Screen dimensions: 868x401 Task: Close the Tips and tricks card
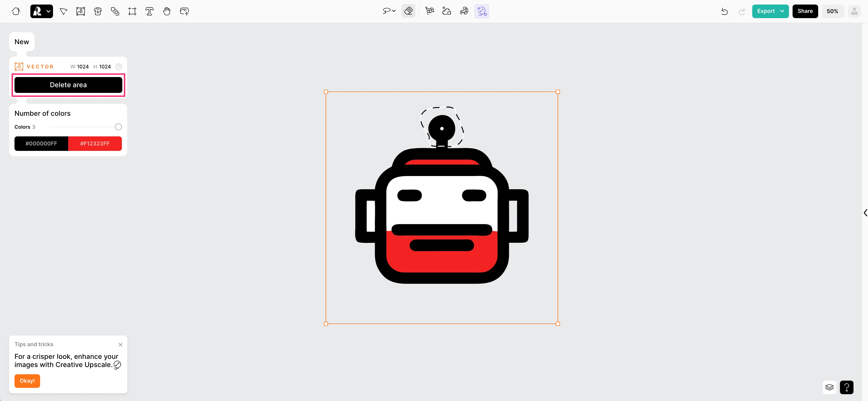[120, 344]
